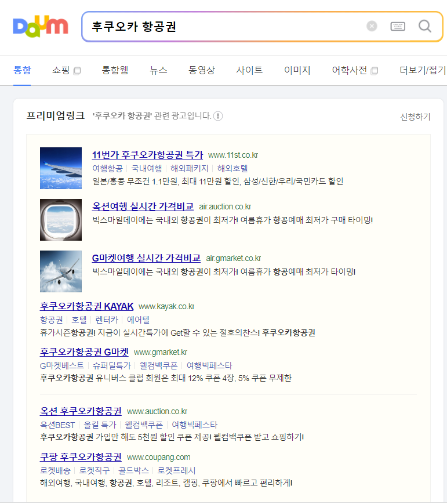447x504 pixels.
Task: Go to the 동영상 tab
Action: tap(202, 70)
